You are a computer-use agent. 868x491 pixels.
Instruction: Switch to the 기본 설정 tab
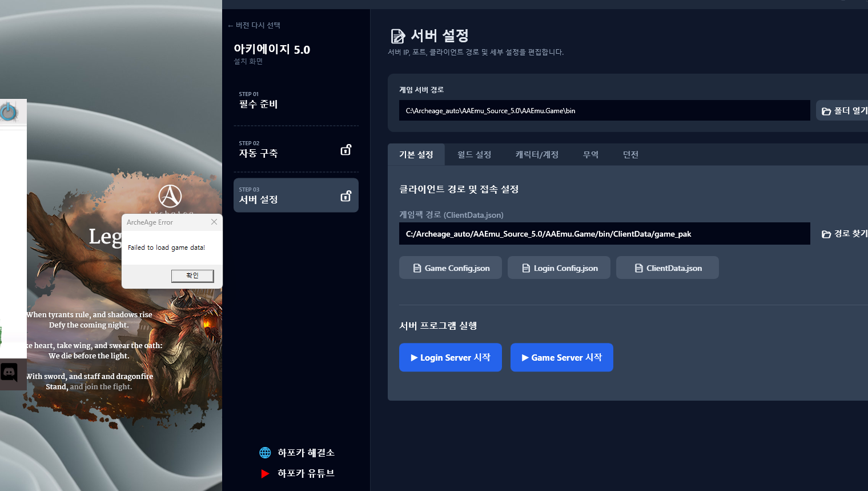coord(416,154)
